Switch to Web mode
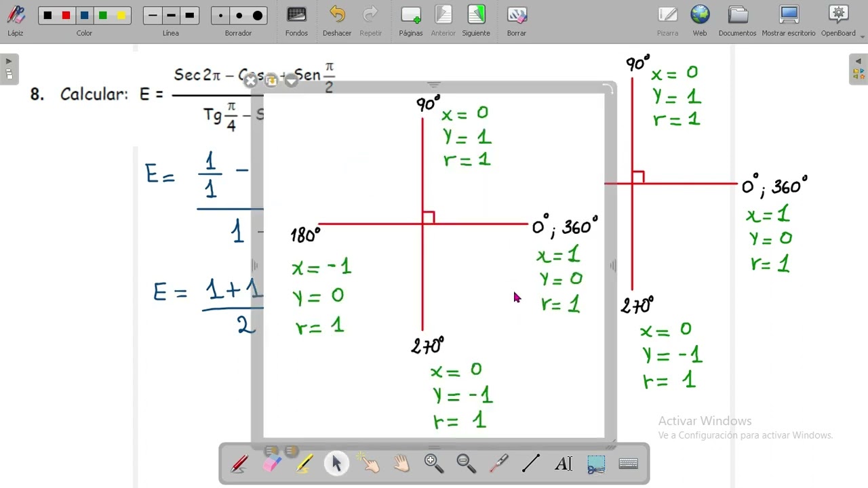This screenshot has height=488, width=868. (700, 21)
